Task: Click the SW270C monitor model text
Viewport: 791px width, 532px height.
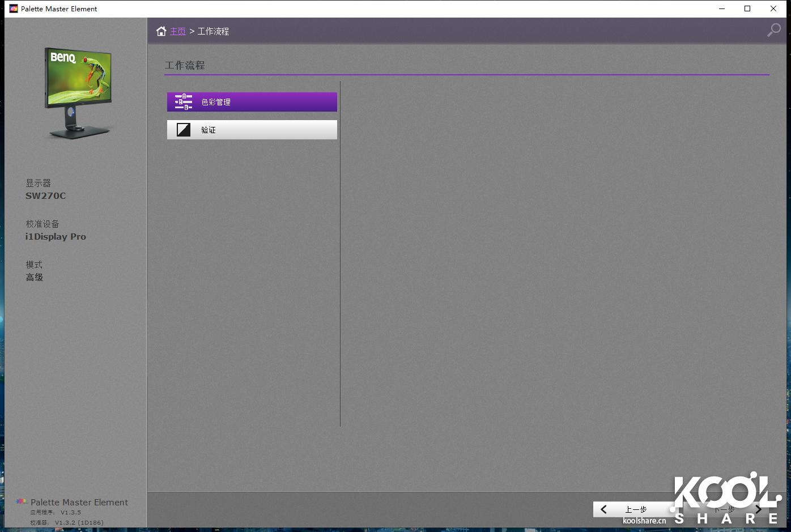Action: 45,195
